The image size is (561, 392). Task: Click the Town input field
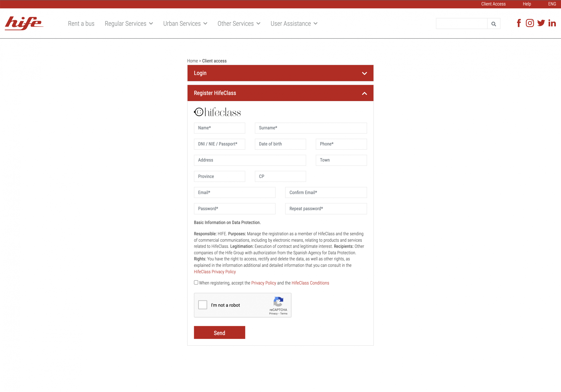click(x=341, y=160)
